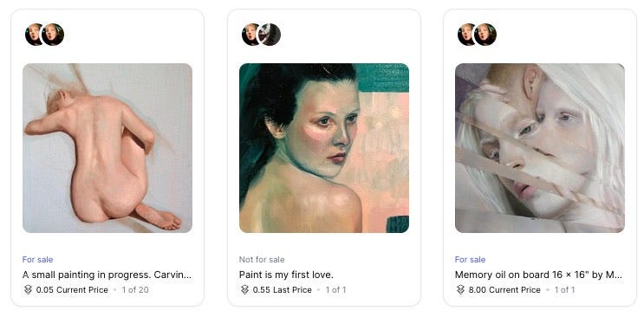This screenshot has width=644, height=317.
Task: Open the 'Paint is my first love.' title
Action: 286,275
